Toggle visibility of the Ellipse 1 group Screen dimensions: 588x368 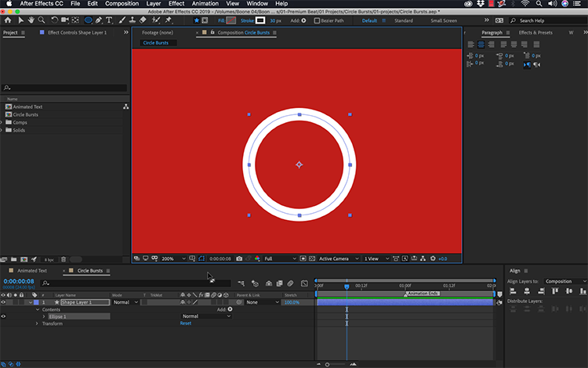[3, 316]
